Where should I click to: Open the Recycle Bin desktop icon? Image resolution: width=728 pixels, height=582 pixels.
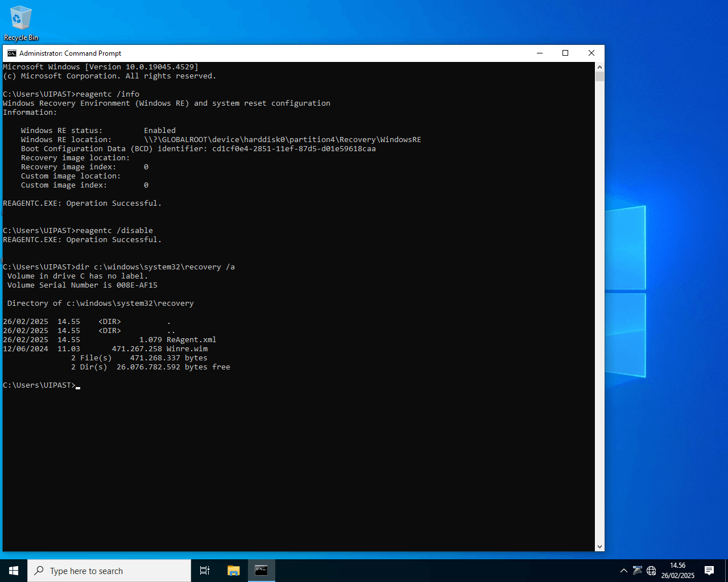point(21,23)
